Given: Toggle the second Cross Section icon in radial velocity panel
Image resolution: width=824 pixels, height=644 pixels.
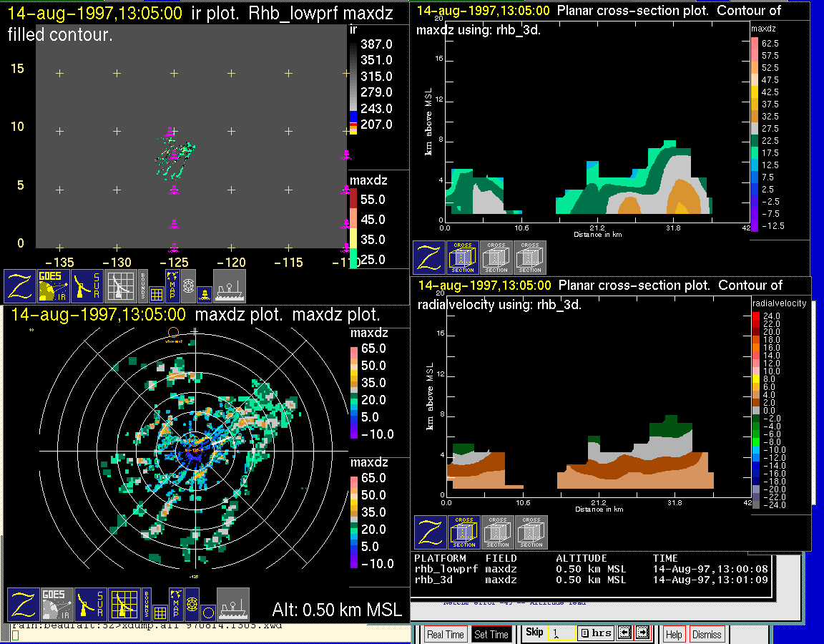Looking at the screenshot, I should click(497, 532).
